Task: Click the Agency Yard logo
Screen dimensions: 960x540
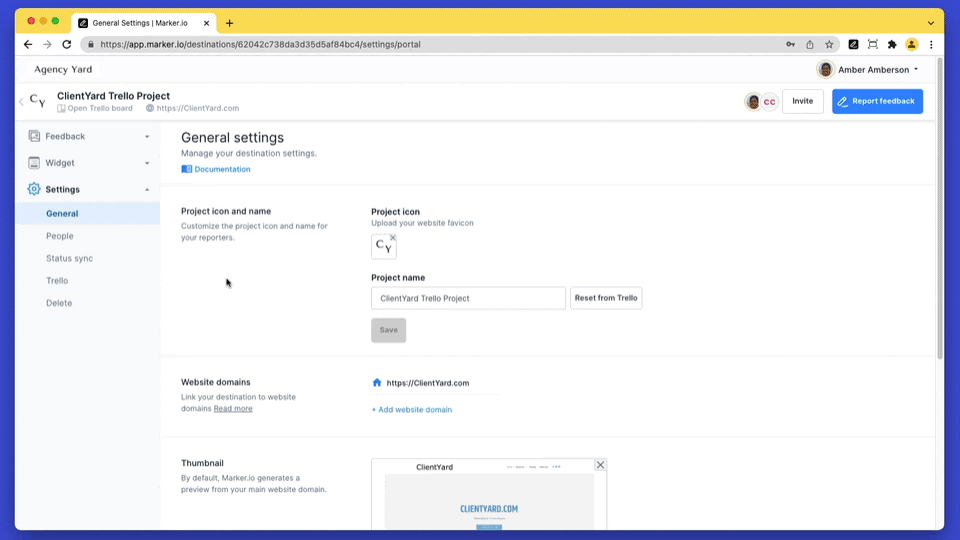Action: tap(63, 69)
